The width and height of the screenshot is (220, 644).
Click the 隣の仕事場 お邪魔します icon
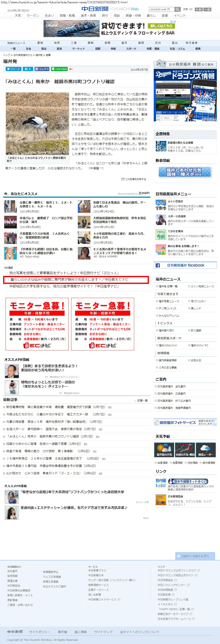[160, 250]
